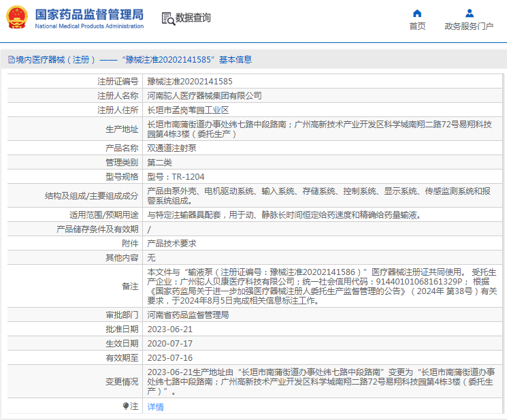Click effective date 2020-07-17
Screen dimensions: 507x420
[169, 343]
